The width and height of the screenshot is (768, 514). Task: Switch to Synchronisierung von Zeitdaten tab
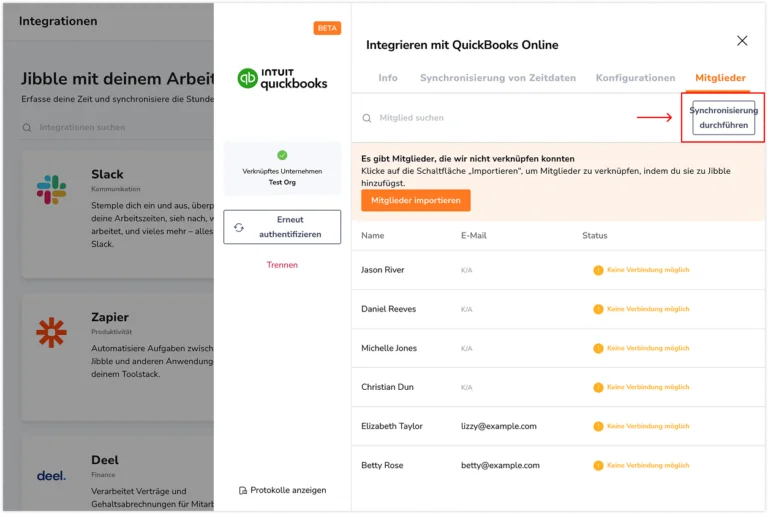coord(498,78)
